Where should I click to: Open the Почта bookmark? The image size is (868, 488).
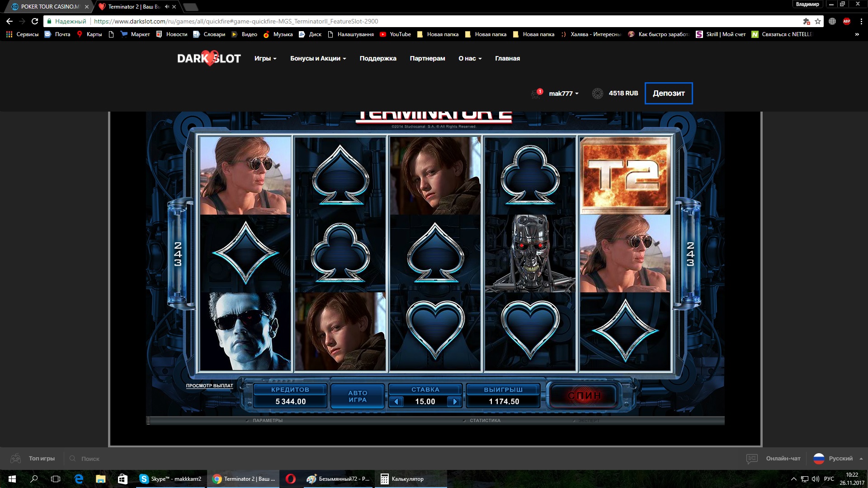[x=57, y=34]
